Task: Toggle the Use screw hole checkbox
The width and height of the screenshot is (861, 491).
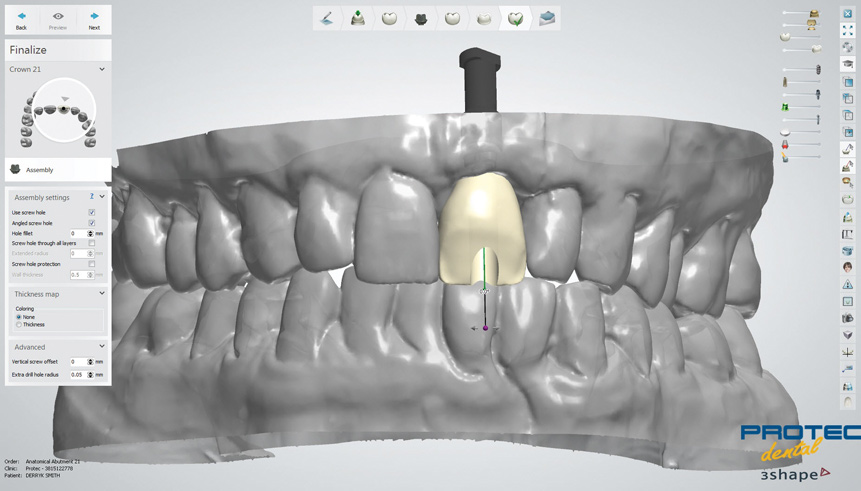Action: 92,213
